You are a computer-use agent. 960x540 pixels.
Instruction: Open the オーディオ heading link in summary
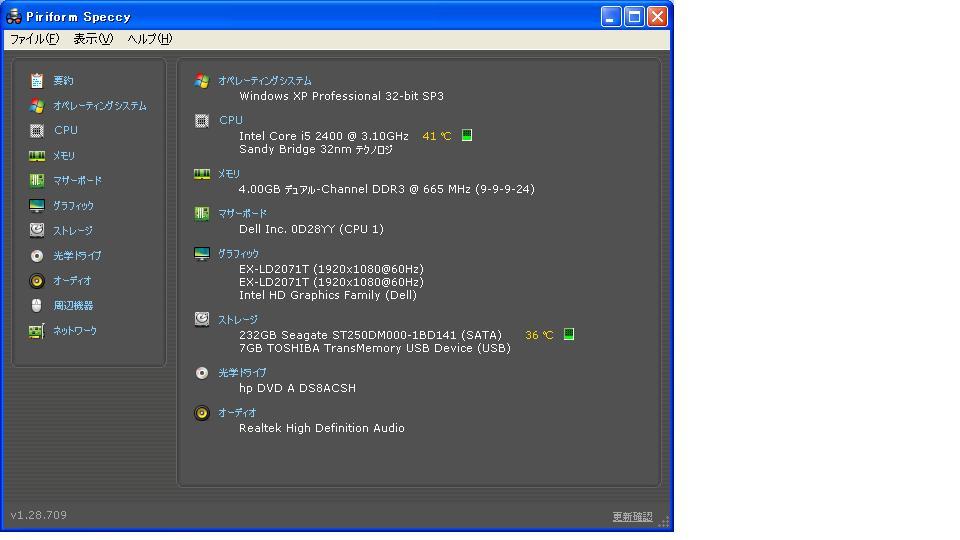coord(237,413)
